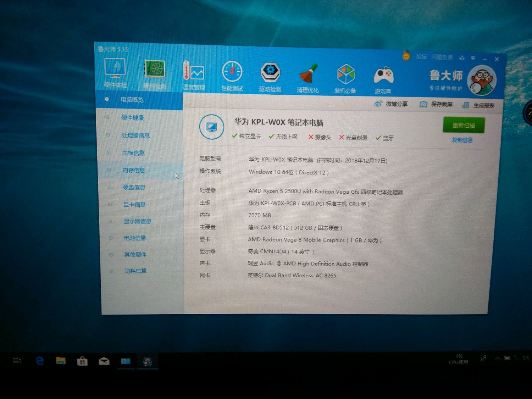Click the volume icon in system tray
The height and width of the screenshot is (399, 532).
(526, 358)
